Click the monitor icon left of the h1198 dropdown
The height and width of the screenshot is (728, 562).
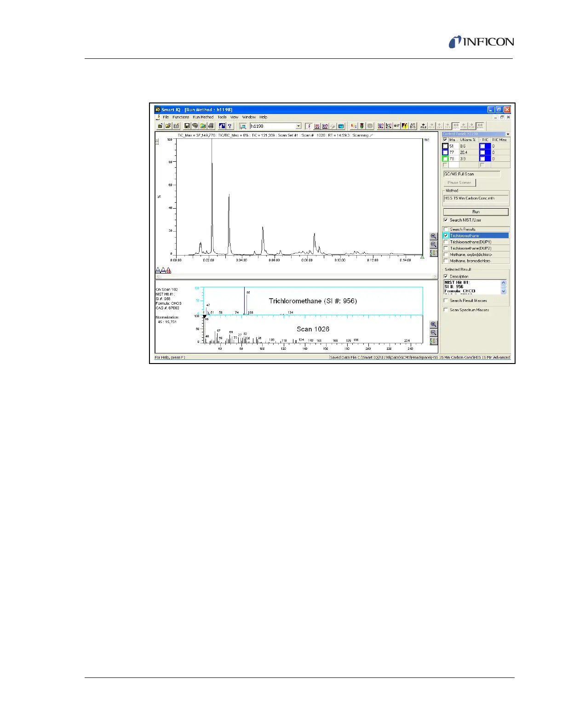pyautogui.click(x=243, y=126)
